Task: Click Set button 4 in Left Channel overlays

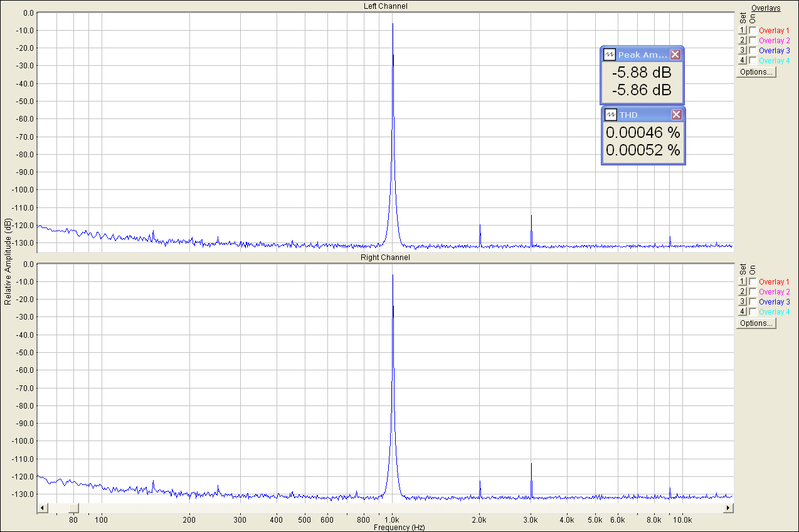Action: [743, 60]
